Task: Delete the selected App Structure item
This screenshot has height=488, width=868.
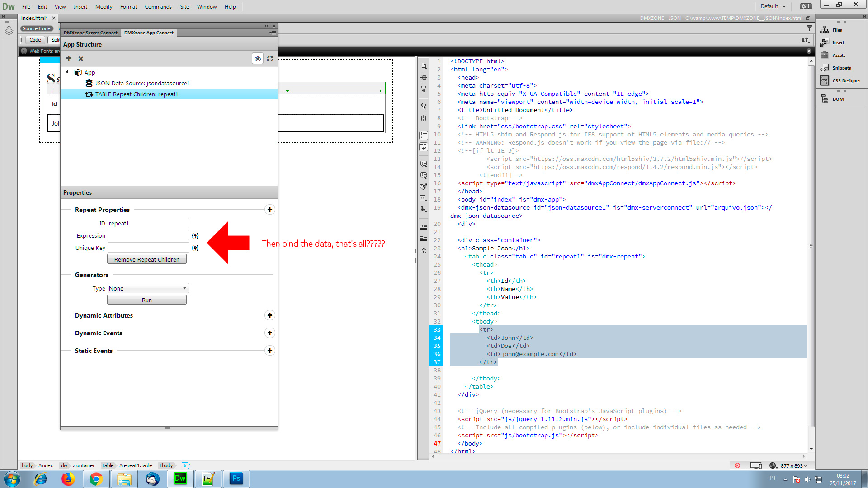Action: point(81,59)
